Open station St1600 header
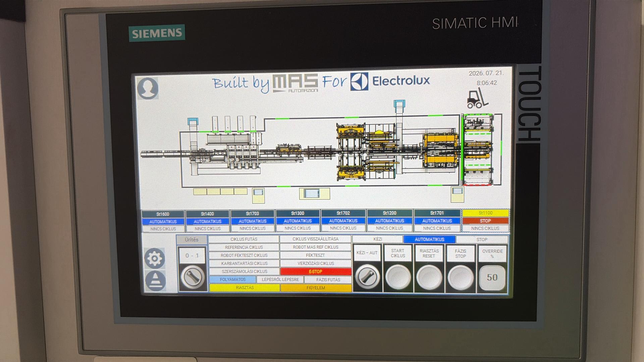Viewport: 644px width, 362px height. [x=163, y=214]
